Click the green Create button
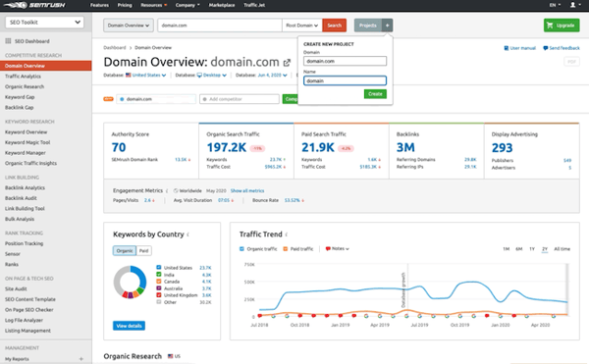The image size is (589, 364). tap(375, 94)
